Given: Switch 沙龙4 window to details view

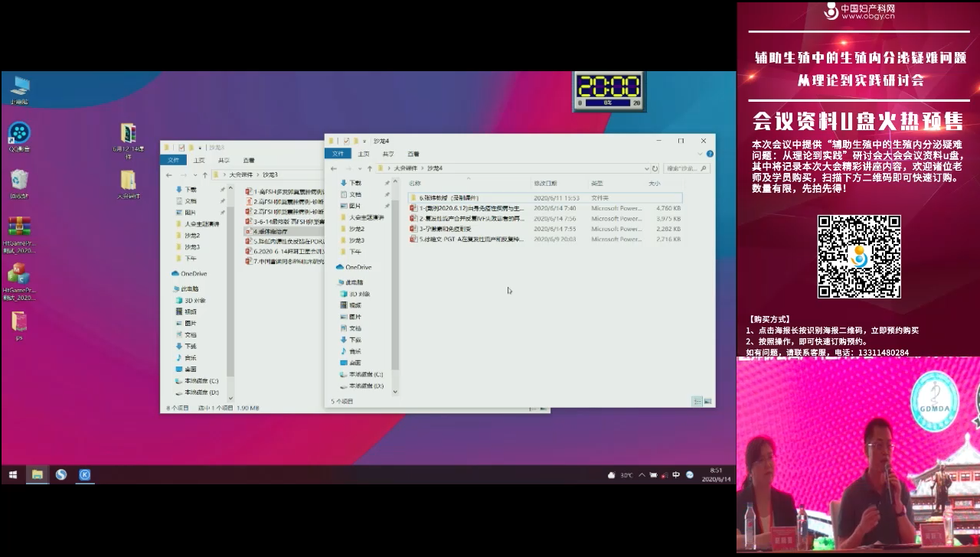Looking at the screenshot, I should tap(697, 401).
